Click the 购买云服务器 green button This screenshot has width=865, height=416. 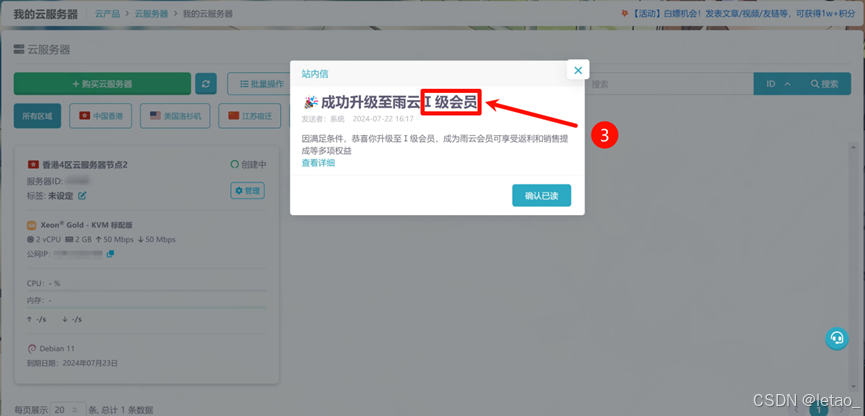coord(102,84)
